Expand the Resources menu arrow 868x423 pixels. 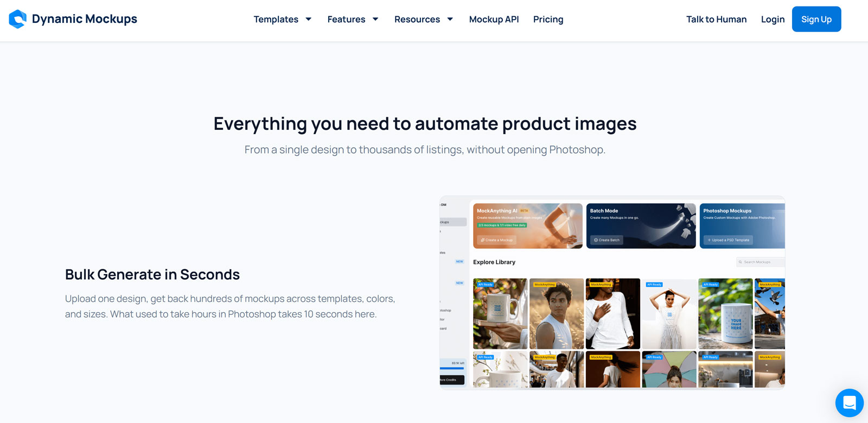point(450,19)
